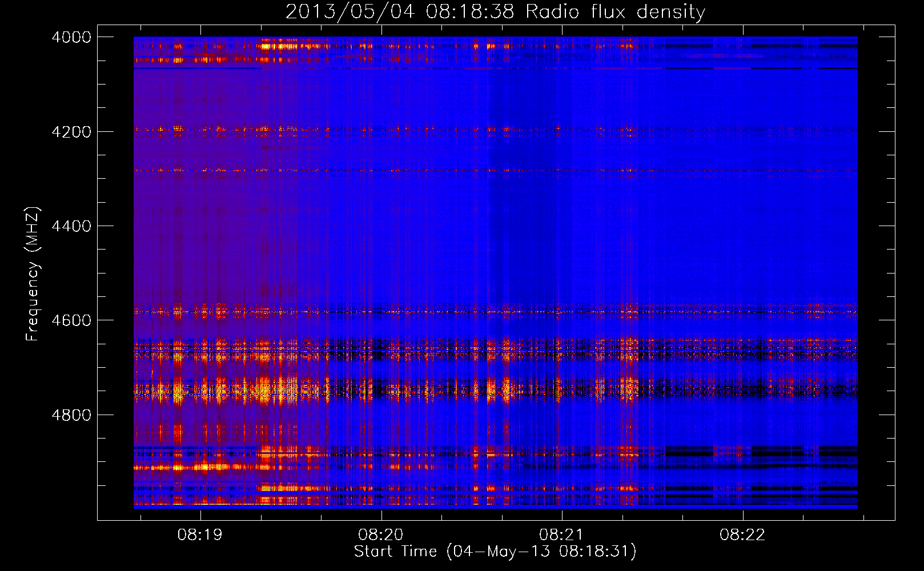Screen dimensions: 924x571
Task: Click the 08:22 time axis label
Action: [x=742, y=535]
